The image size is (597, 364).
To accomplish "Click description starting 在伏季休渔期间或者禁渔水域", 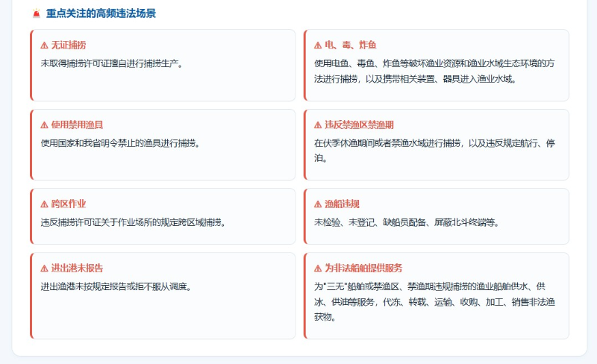I will coord(434,151).
